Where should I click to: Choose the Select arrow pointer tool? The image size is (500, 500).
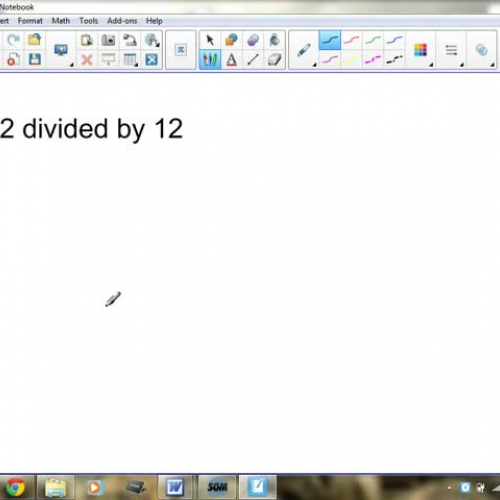210,40
